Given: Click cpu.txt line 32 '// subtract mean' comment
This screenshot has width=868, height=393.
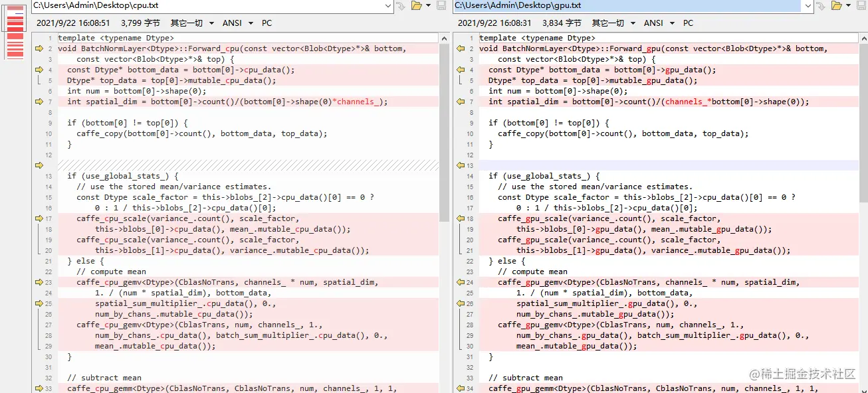Looking at the screenshot, I should (104, 378).
